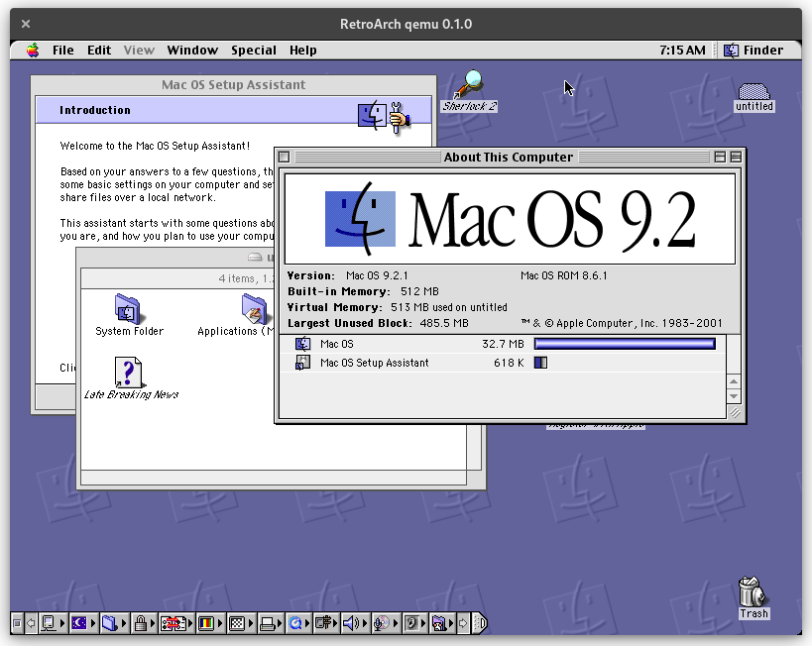
Task: Open the Web Sharing folder module
Action: (443, 623)
